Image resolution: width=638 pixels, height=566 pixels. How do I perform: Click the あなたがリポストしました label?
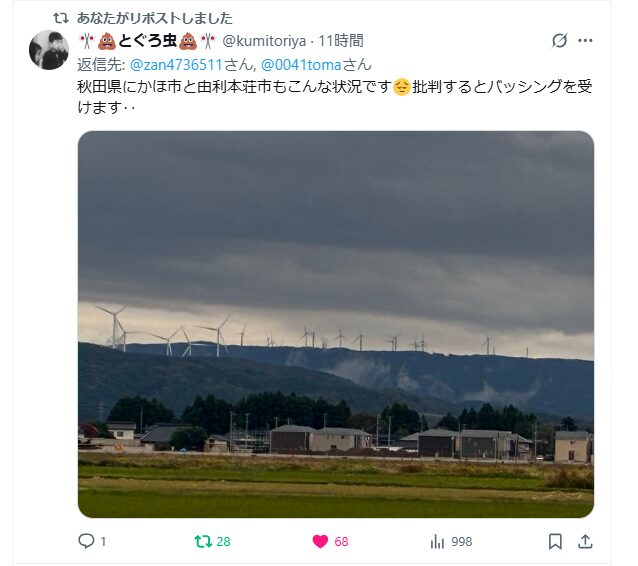pos(155,18)
